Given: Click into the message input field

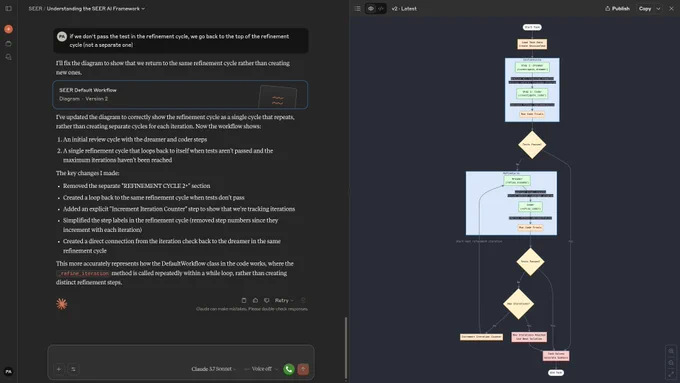Looking at the screenshot, I should tap(180, 354).
